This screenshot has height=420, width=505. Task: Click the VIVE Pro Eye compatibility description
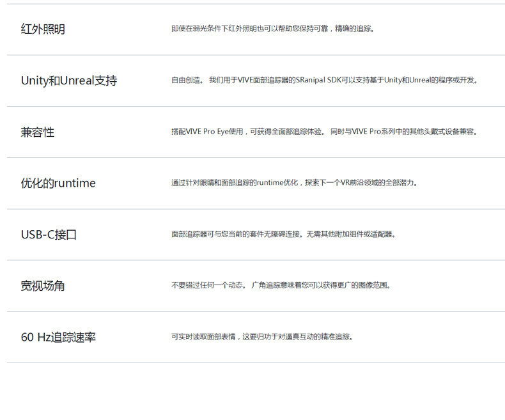tap(325, 132)
